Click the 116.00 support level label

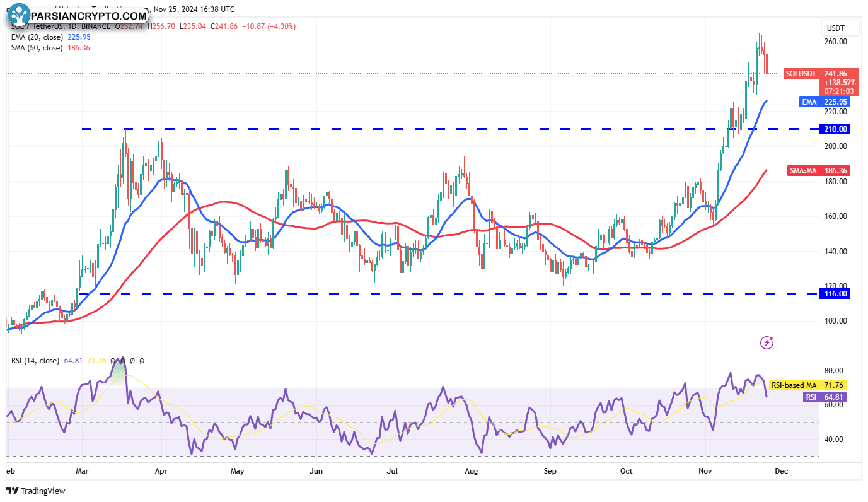(x=836, y=294)
